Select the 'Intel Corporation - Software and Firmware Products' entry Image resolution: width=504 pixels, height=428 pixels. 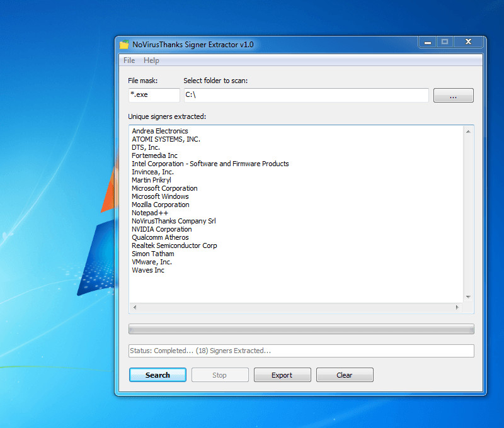coord(210,164)
